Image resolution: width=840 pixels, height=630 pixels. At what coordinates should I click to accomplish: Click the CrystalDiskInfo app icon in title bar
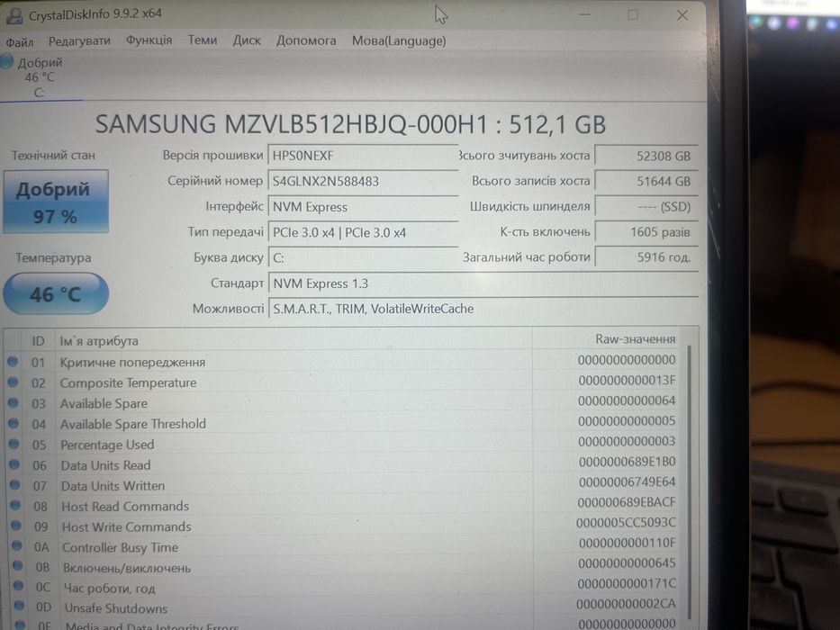tap(14, 15)
